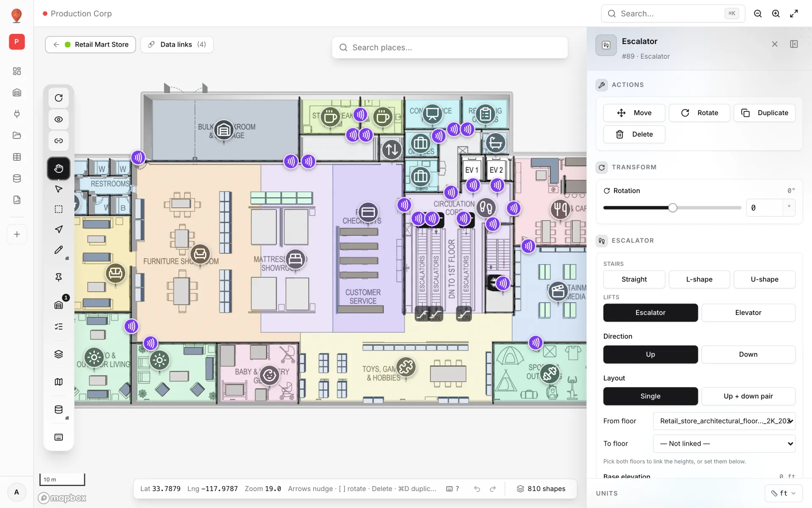
Task: Toggle the eye visibility tool
Action: 59,119
